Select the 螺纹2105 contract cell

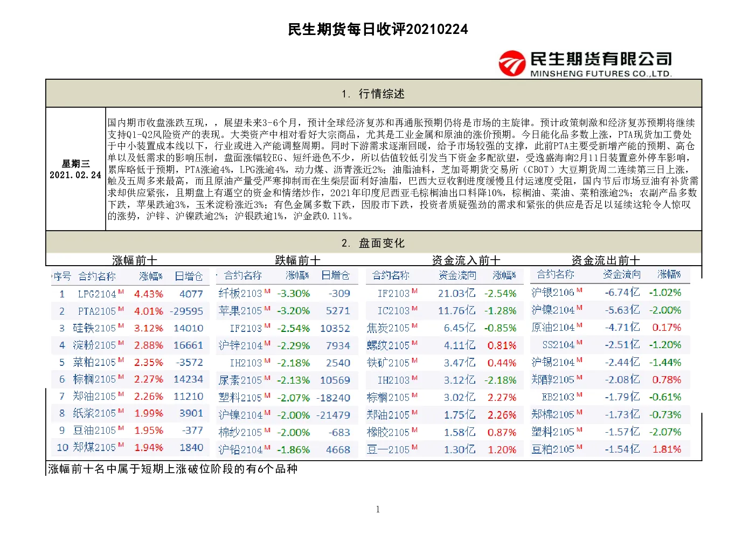coord(392,345)
